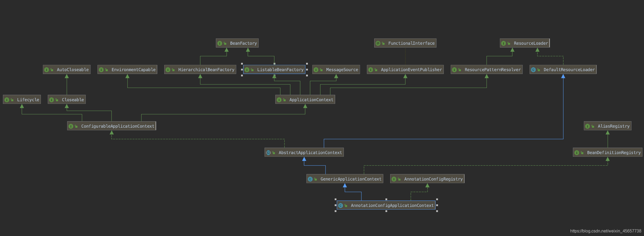This screenshot has height=236, width=644.
Task: Click the interface icon on MessageSource
Action: pyautogui.click(x=316, y=70)
